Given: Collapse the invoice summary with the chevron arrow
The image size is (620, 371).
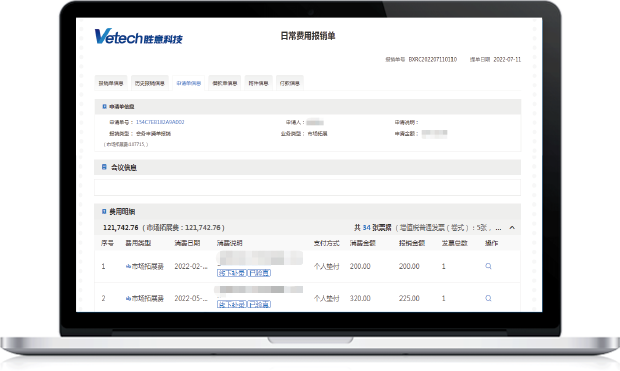Looking at the screenshot, I should (x=512, y=227).
